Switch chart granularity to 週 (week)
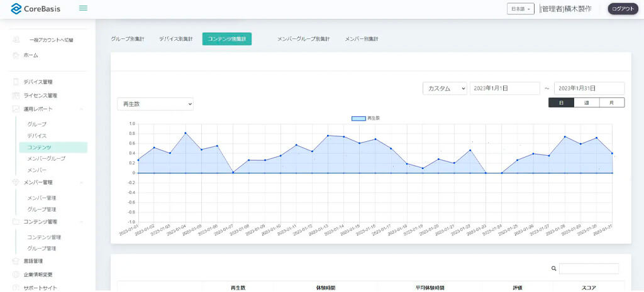Image resolution: width=644 pixels, height=292 pixels. (586, 102)
